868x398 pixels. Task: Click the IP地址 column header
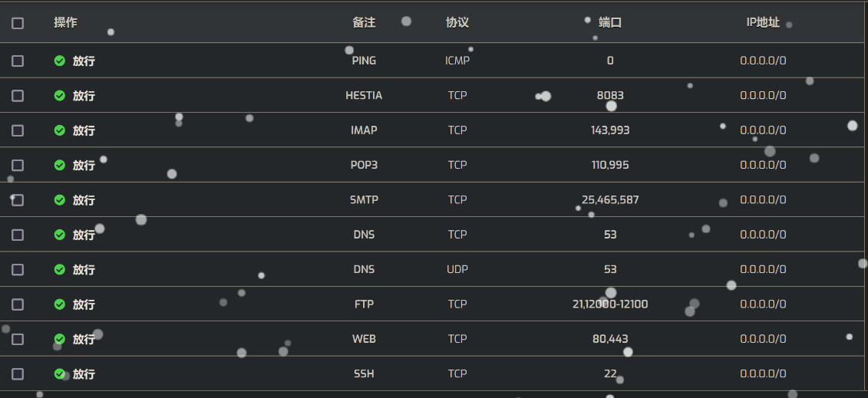coord(763,23)
